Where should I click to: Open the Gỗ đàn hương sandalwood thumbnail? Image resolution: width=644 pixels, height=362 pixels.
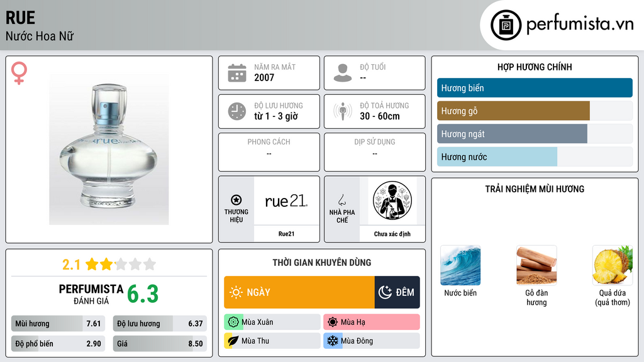pos(536,265)
